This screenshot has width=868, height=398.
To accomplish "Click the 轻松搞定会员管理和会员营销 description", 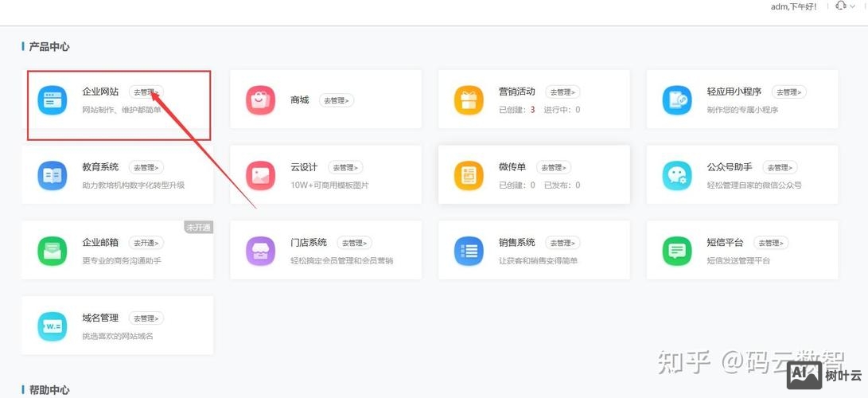I will [341, 260].
